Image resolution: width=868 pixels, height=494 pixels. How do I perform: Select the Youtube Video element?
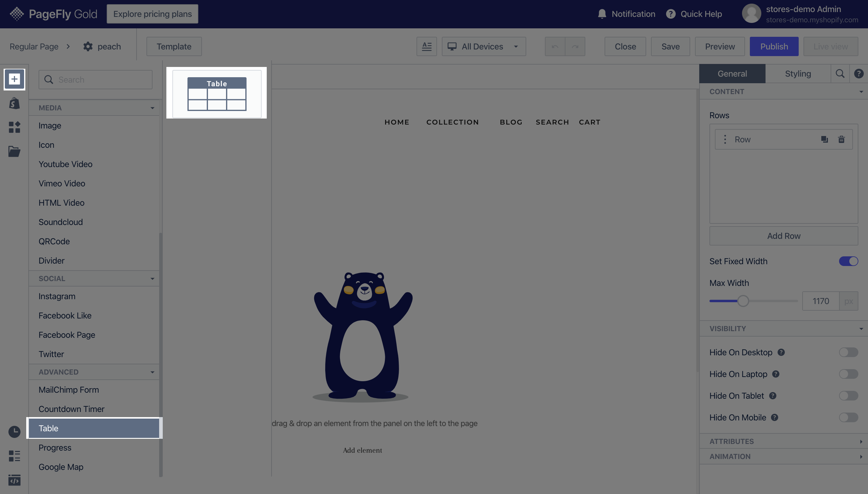(x=94, y=164)
